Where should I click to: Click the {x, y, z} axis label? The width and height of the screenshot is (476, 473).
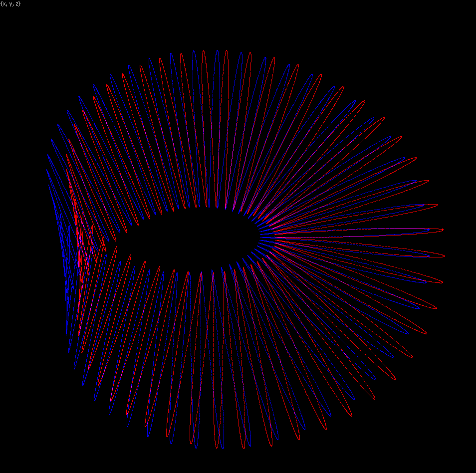[10, 4]
